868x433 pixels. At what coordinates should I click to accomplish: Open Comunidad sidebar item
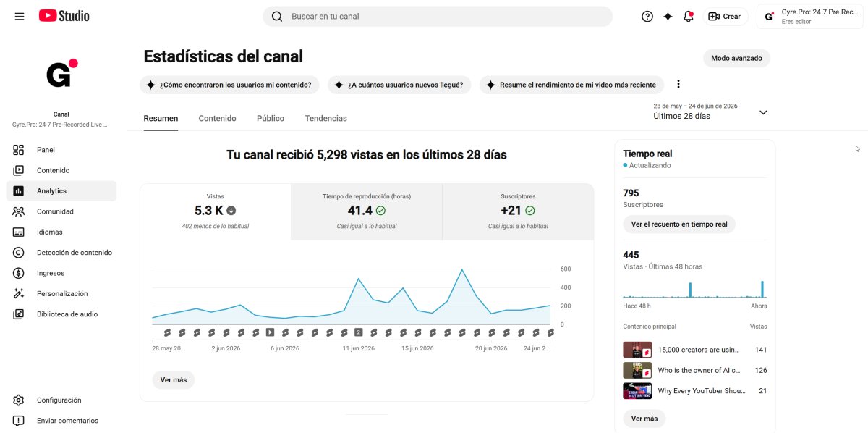pyautogui.click(x=61, y=211)
